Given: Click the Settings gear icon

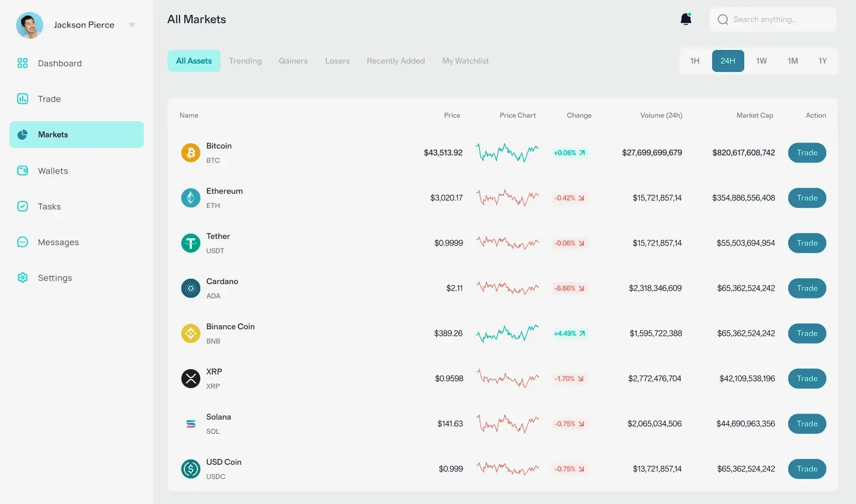Looking at the screenshot, I should pyautogui.click(x=23, y=278).
